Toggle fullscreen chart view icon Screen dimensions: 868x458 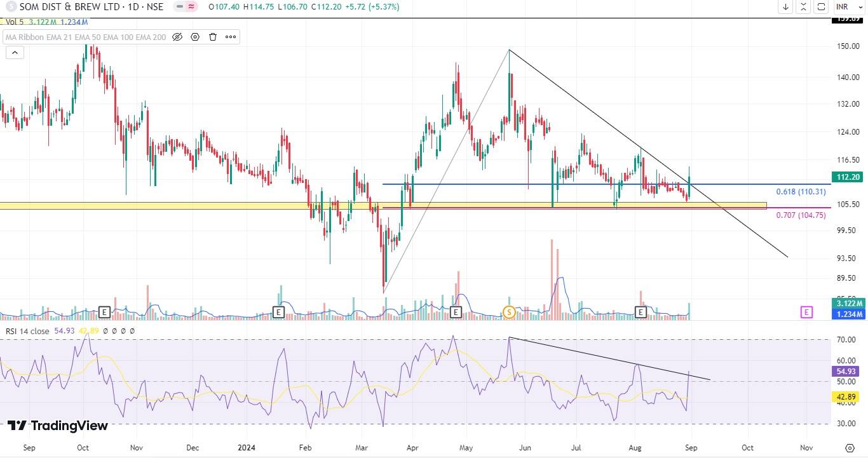click(821, 7)
